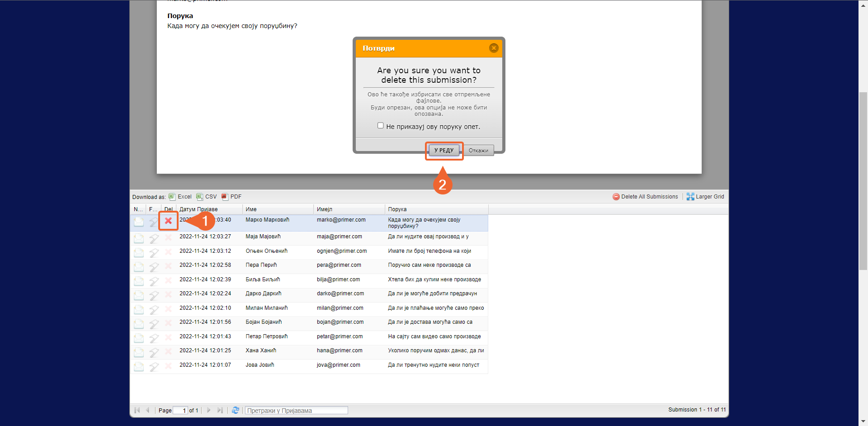
Task: Click Delete All Submissions
Action: [x=645, y=197]
